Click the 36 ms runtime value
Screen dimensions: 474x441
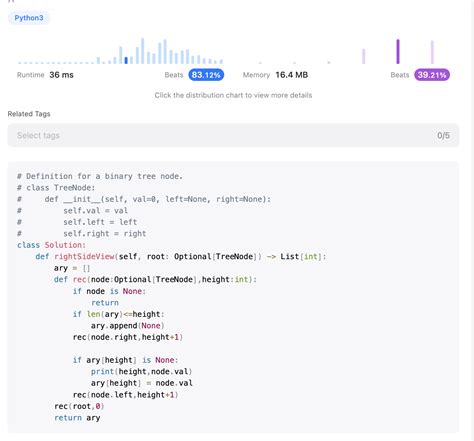pos(61,75)
